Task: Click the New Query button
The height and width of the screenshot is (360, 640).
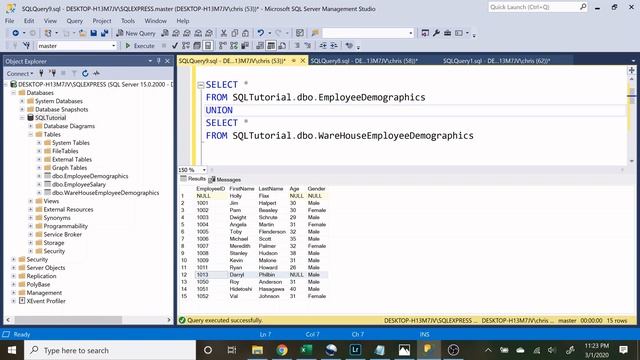Action: (136, 33)
